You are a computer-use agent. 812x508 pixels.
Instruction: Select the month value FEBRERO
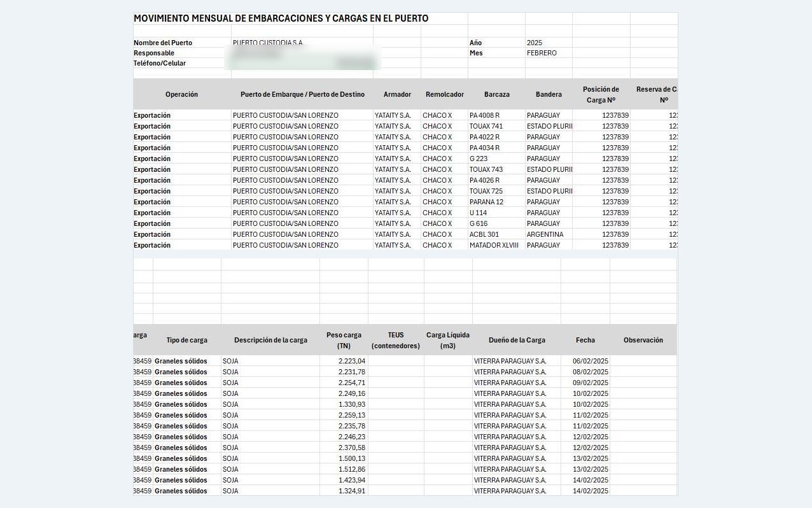click(542, 53)
